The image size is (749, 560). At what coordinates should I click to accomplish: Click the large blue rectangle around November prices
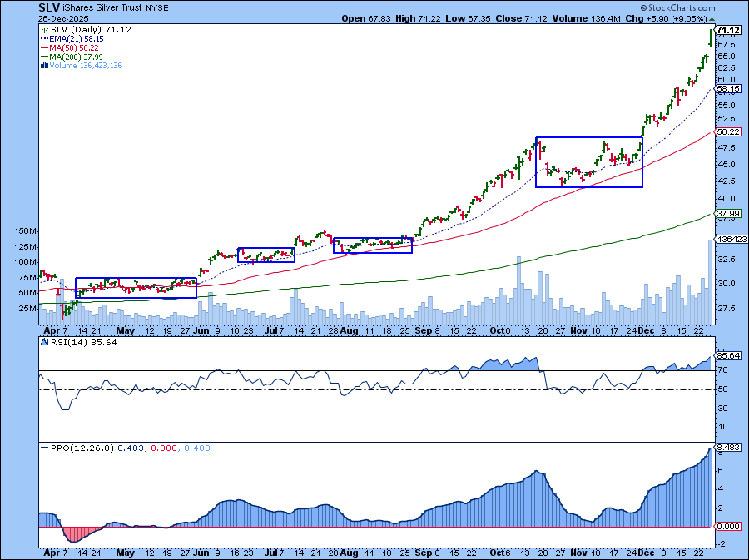(x=588, y=137)
